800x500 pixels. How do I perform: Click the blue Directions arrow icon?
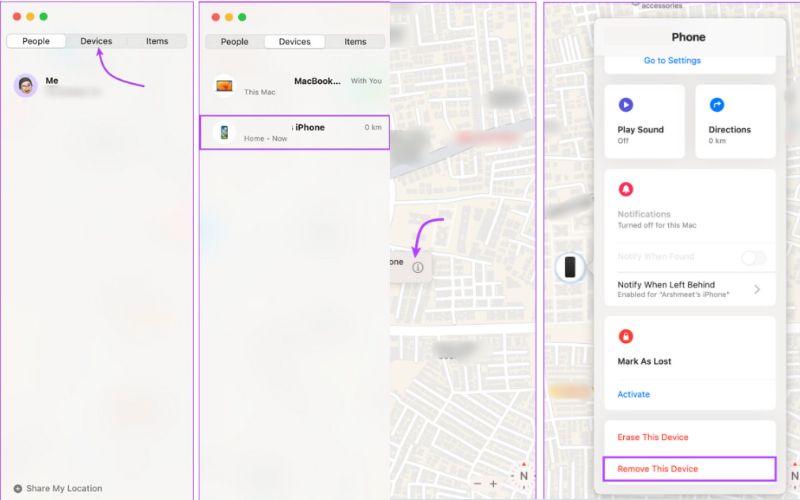click(716, 104)
